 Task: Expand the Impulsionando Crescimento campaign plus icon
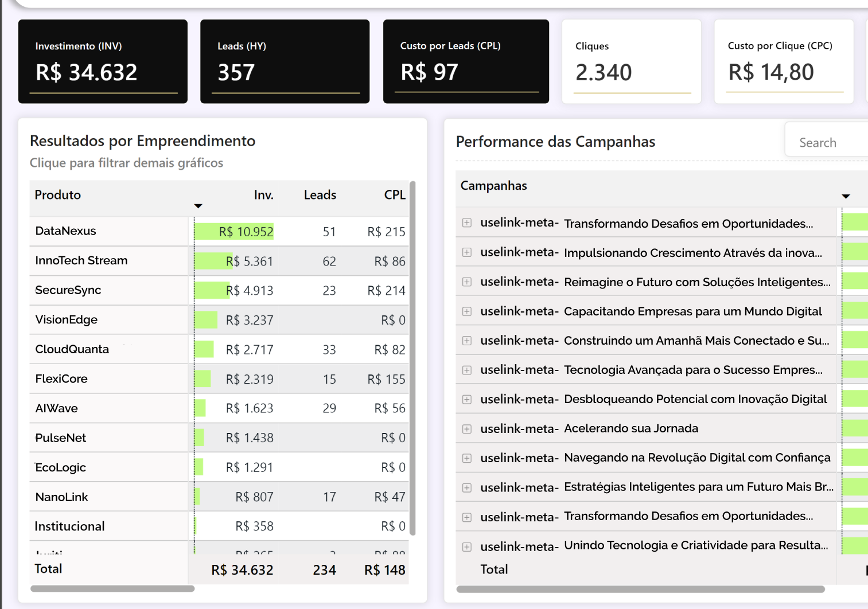tap(467, 252)
